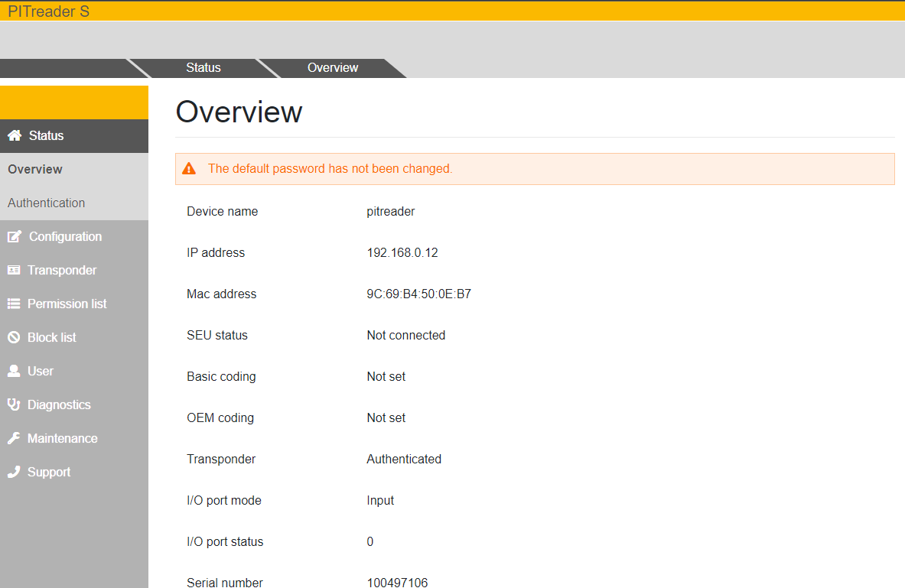Open the Authentication page
The width and height of the screenshot is (905, 588).
pyautogui.click(x=74, y=203)
